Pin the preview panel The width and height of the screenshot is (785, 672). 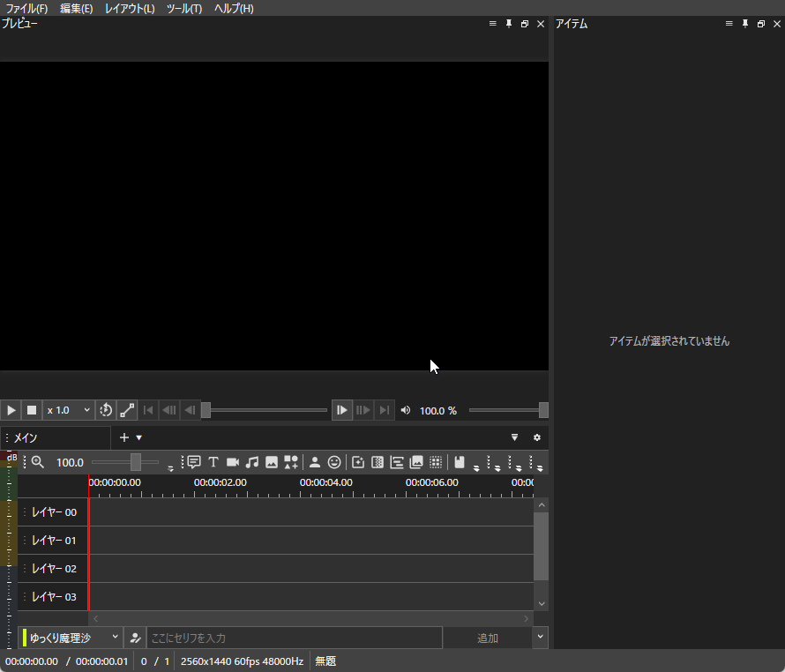tap(508, 24)
